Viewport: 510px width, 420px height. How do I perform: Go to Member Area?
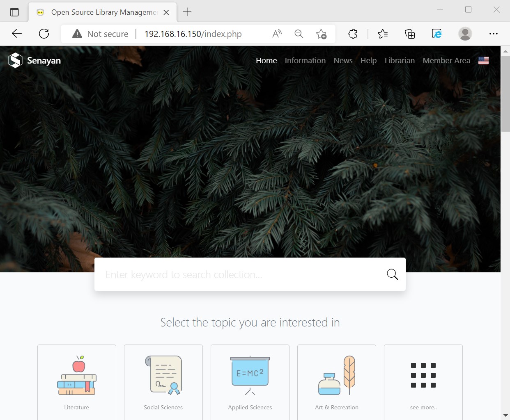point(446,60)
